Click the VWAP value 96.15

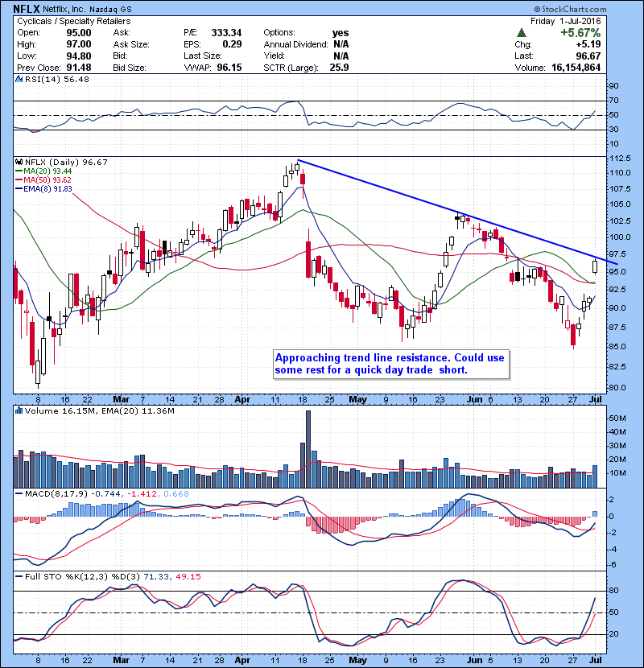click(x=229, y=68)
